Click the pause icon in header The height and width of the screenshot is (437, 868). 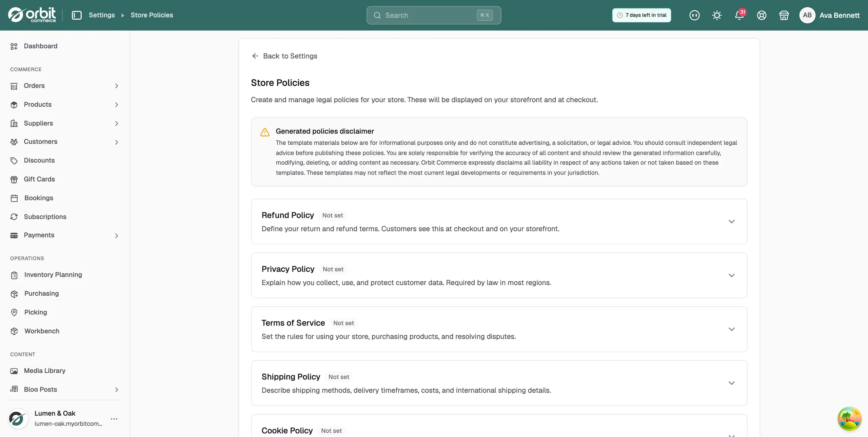(x=694, y=15)
